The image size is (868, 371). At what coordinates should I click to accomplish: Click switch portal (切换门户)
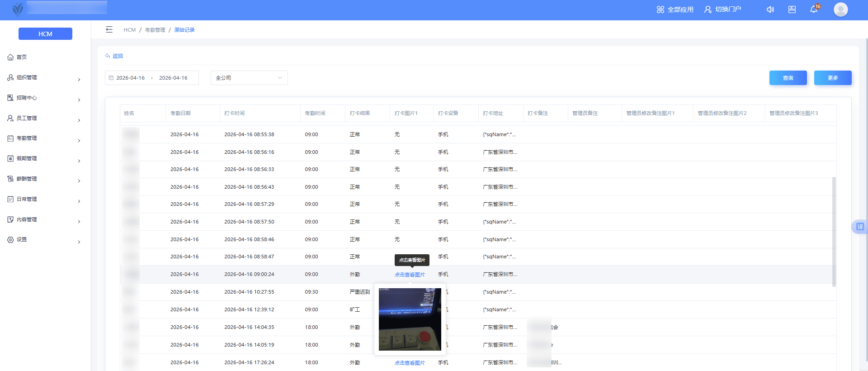tap(722, 10)
